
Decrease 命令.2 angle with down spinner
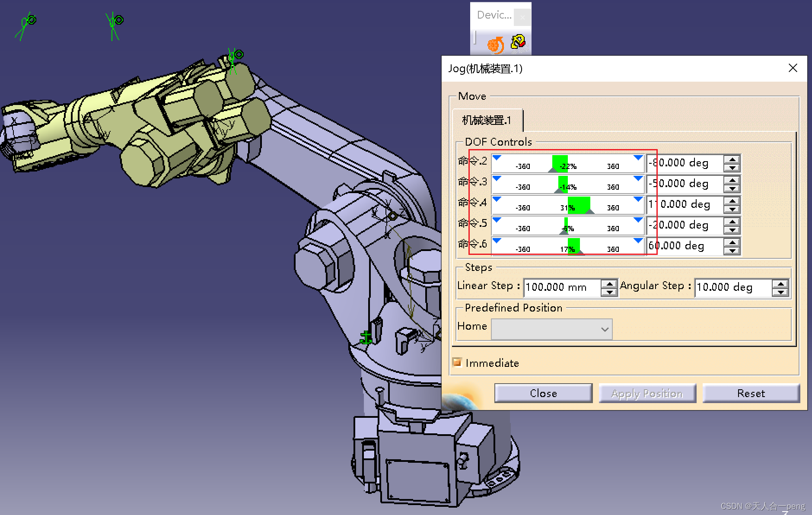tap(732, 168)
